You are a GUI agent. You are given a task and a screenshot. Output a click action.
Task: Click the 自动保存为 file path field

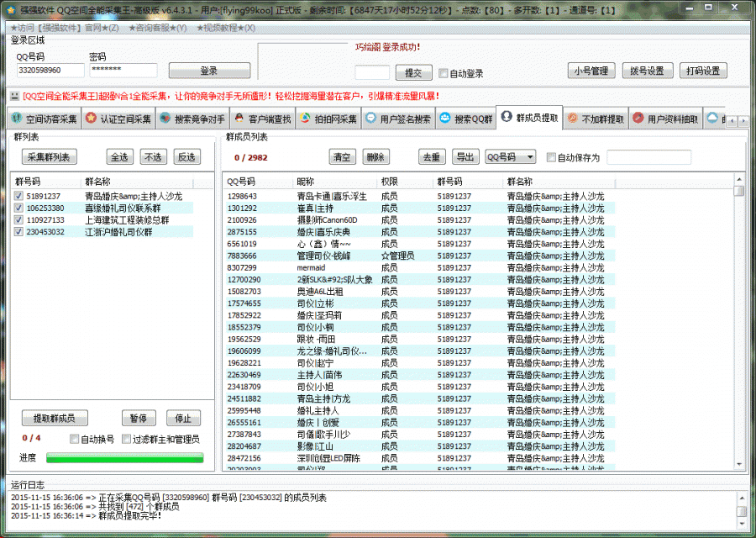point(649,157)
